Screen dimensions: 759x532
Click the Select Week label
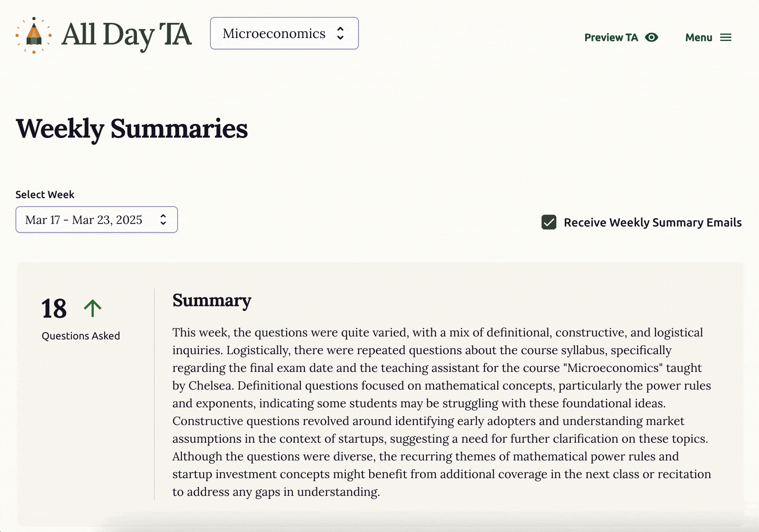45,194
